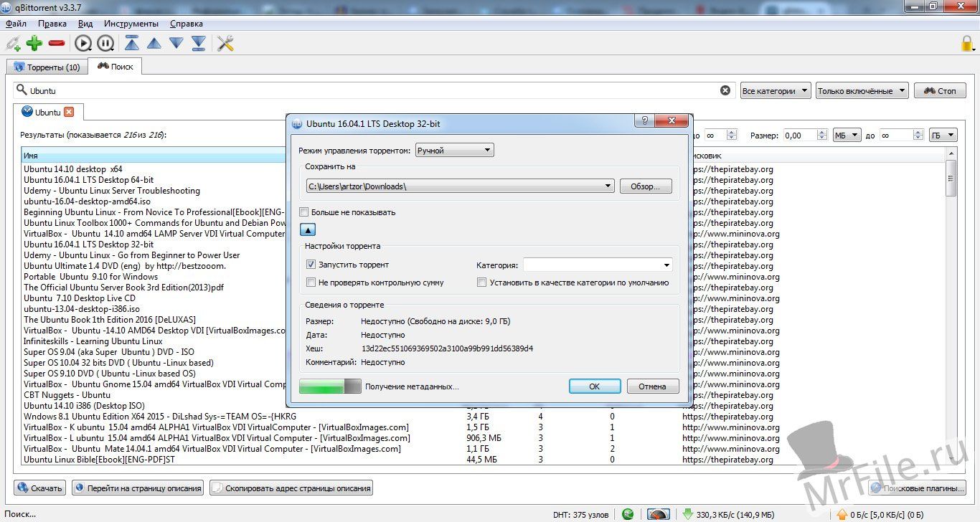This screenshot has height=522, width=980.
Task: Select result Ubuntu 14.10 desktop x64
Action: (73, 169)
